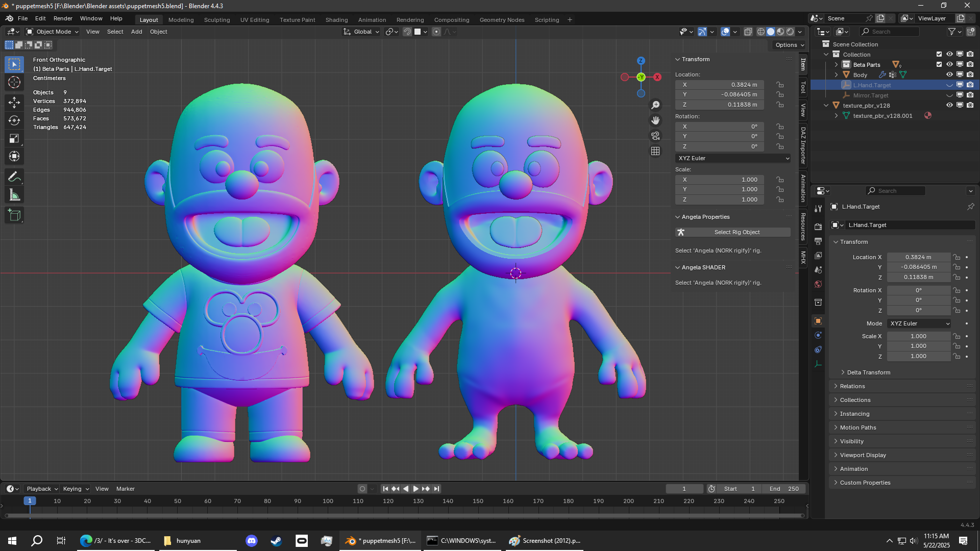Open the Scene properties tab
This screenshot has height=551, width=980.
(818, 269)
